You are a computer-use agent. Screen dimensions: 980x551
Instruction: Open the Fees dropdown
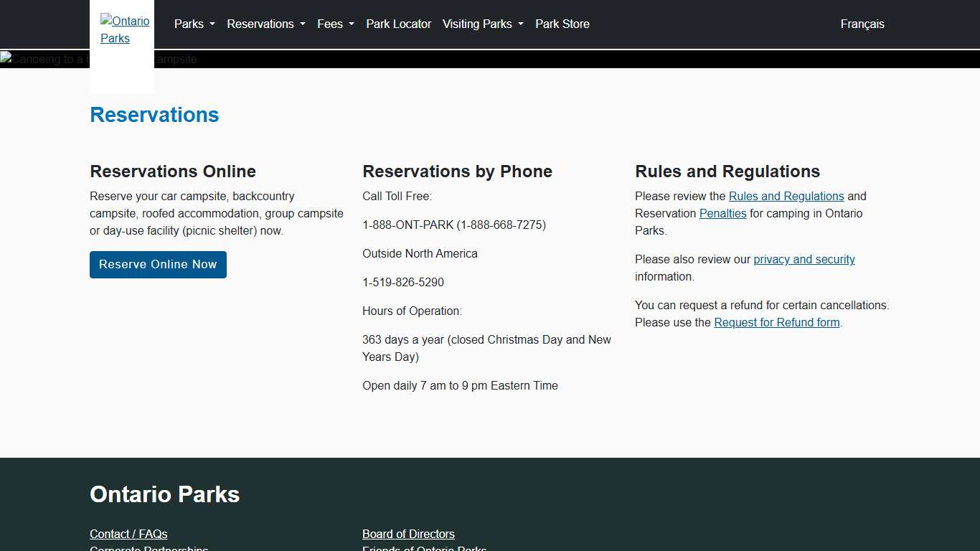[334, 24]
